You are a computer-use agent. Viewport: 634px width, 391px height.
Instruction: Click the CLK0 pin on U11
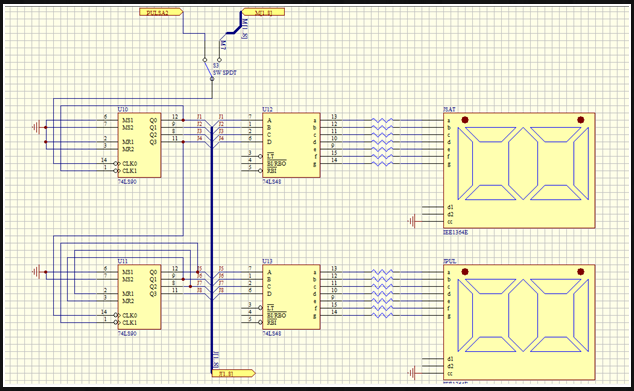click(x=129, y=315)
